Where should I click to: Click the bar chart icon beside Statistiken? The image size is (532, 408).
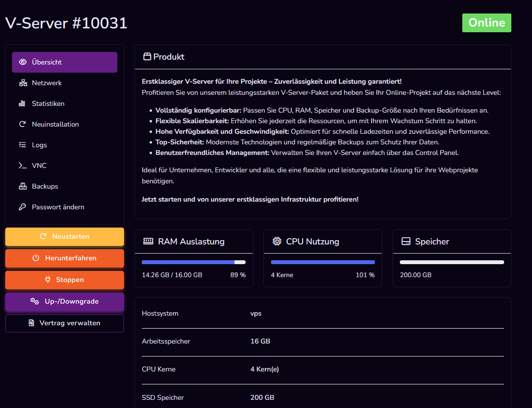tap(22, 103)
